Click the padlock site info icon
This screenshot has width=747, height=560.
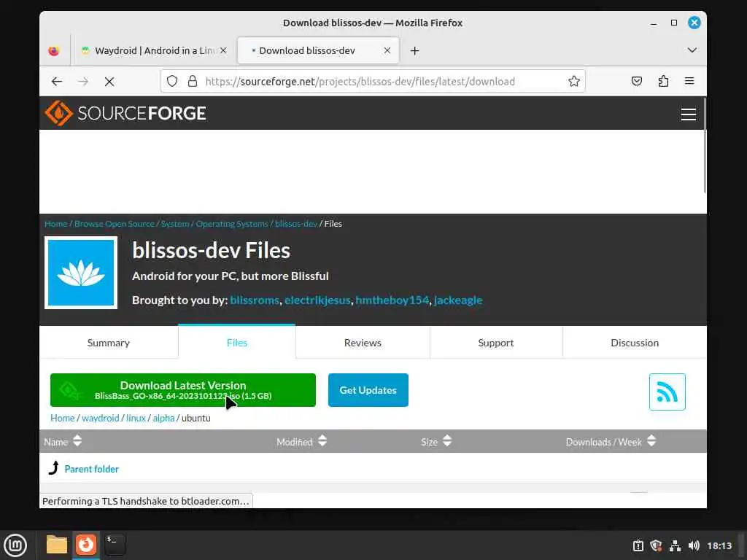click(193, 82)
